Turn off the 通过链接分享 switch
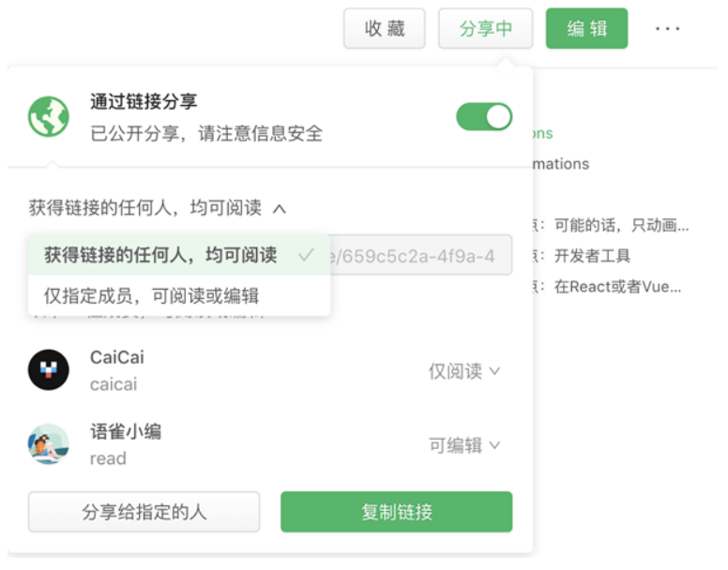This screenshot has width=728, height=570. coord(484,117)
